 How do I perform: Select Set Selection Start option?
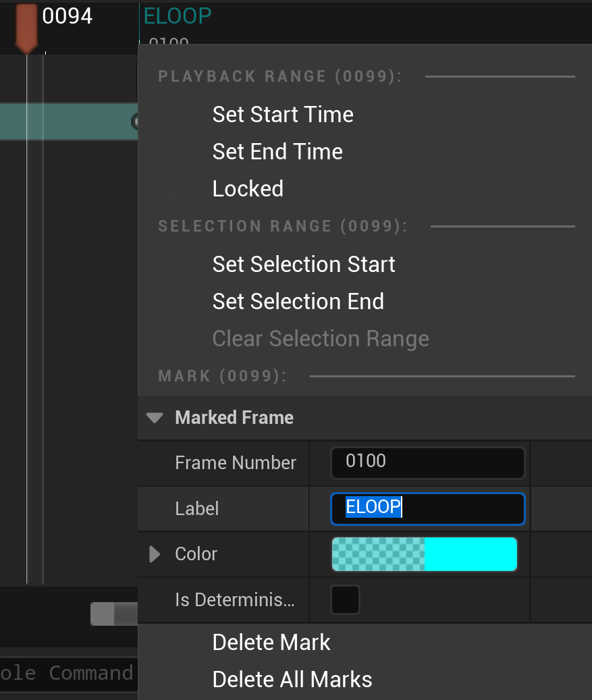(304, 265)
